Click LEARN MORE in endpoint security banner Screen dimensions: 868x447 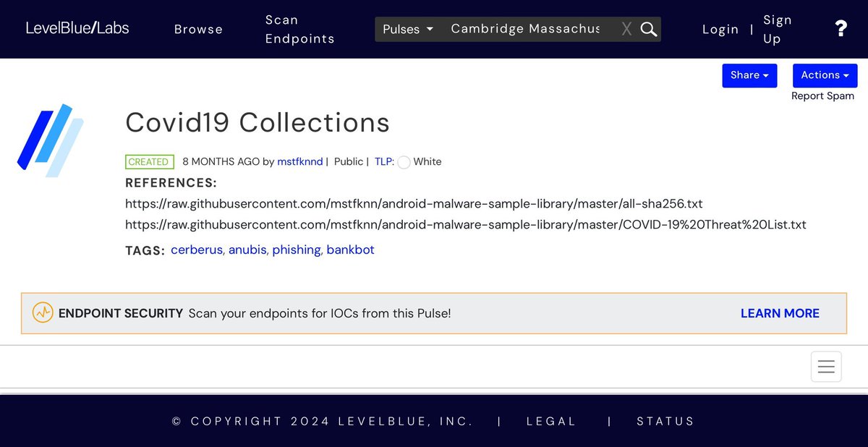[x=780, y=313]
